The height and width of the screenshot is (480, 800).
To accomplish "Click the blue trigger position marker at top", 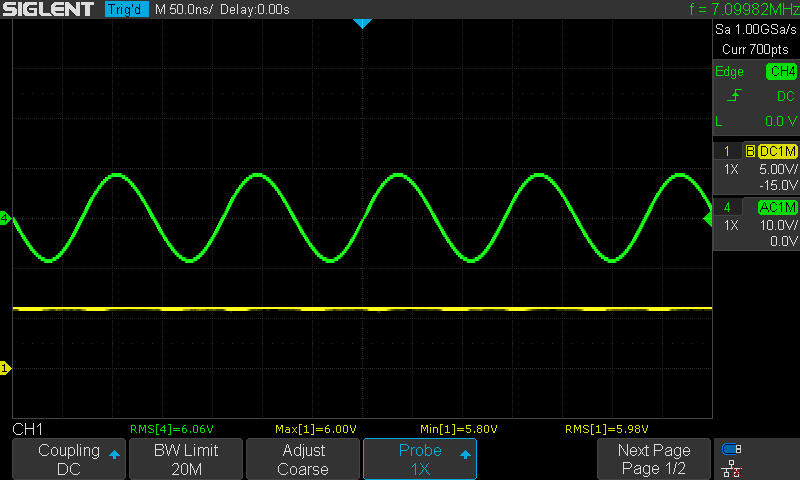I will coord(362,23).
